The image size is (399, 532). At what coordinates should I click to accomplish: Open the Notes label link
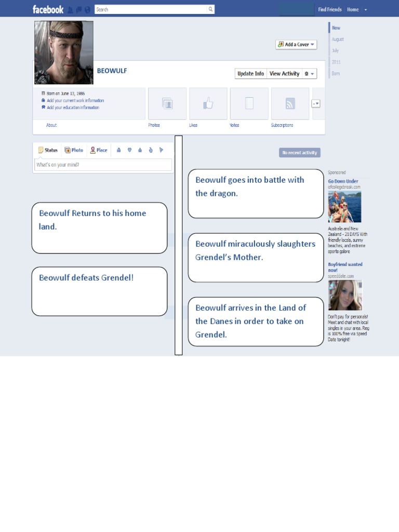234,125
